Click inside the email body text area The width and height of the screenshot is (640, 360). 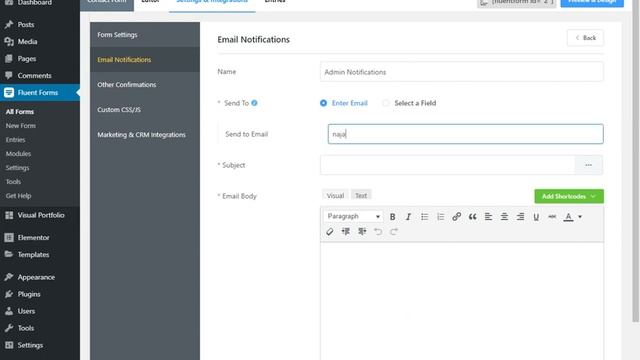pyautogui.click(x=462, y=301)
